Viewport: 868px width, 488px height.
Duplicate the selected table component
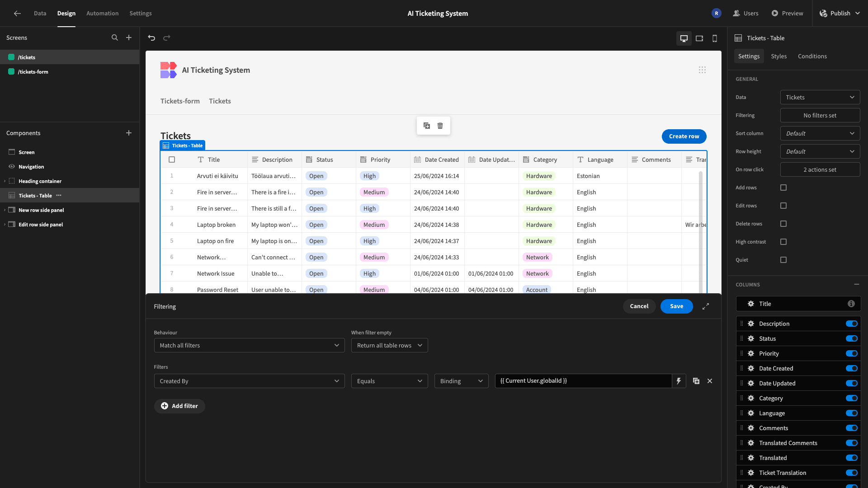427,126
